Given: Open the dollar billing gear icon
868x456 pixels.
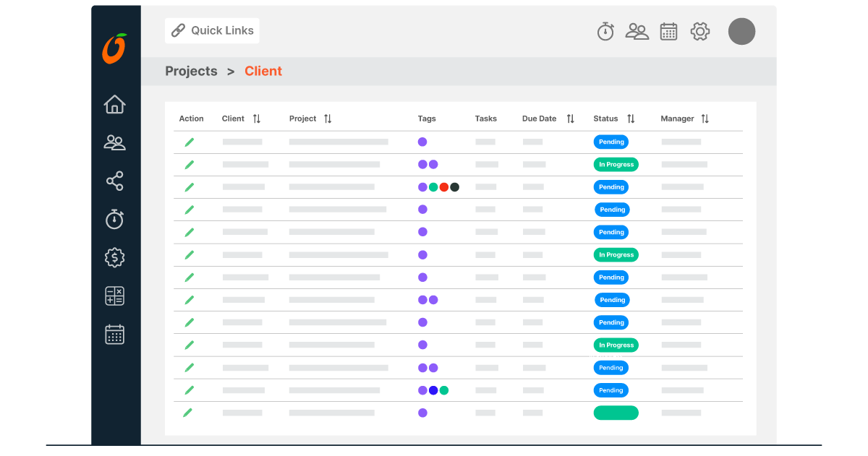Looking at the screenshot, I should (x=114, y=257).
